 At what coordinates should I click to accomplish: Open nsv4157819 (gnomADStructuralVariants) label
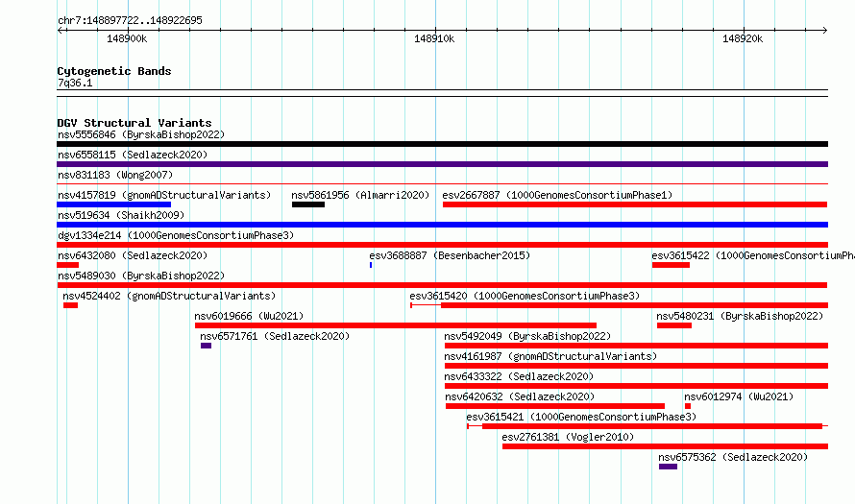164,195
